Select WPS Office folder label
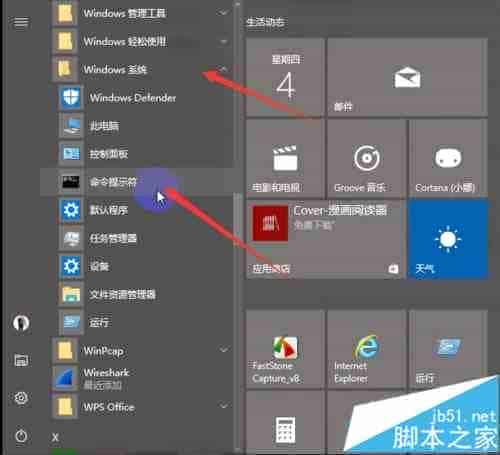 (x=109, y=407)
